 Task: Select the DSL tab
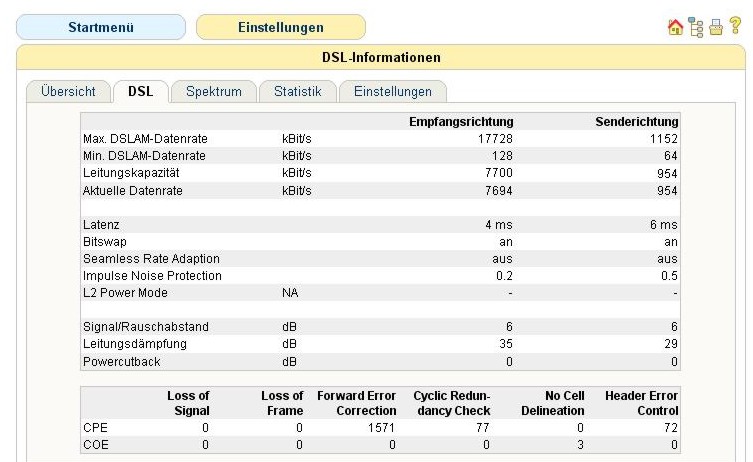[140, 92]
